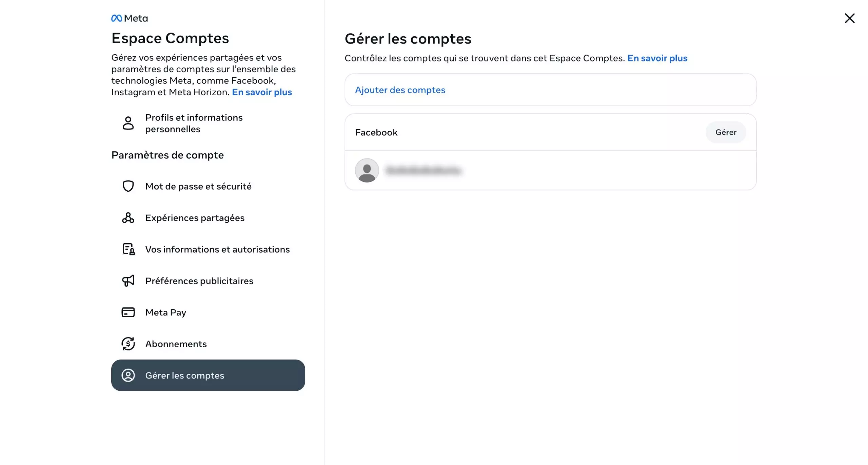Click the Gérer les comptes profile icon

128,375
